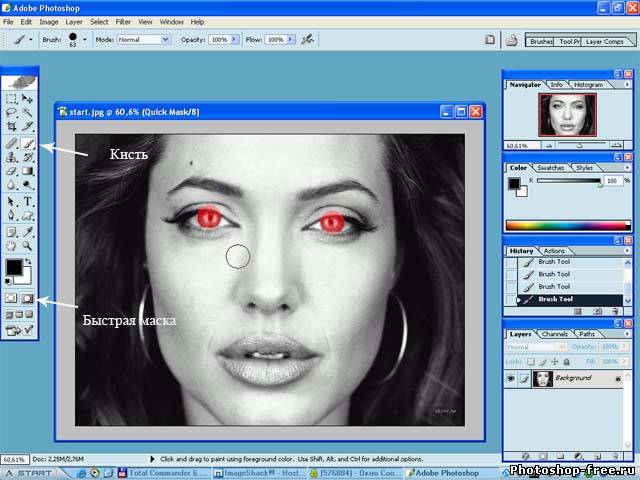Viewport: 640px width, 480px height.
Task: Select the Crop tool
Action: pyautogui.click(x=11, y=127)
